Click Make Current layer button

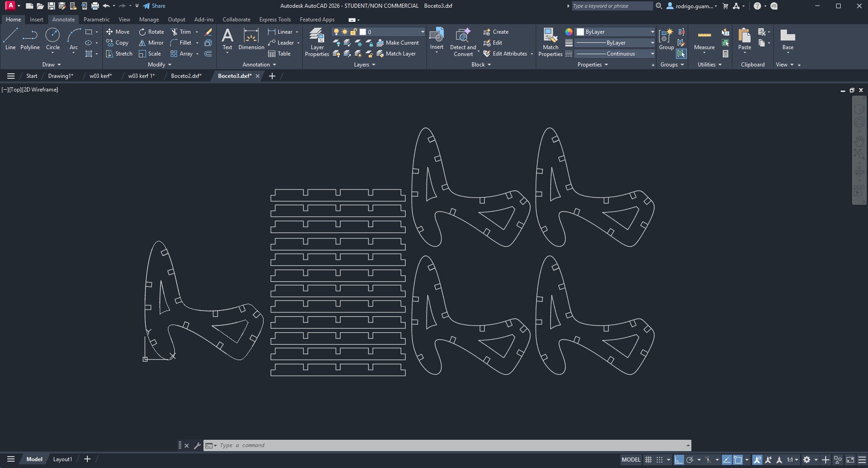point(398,43)
